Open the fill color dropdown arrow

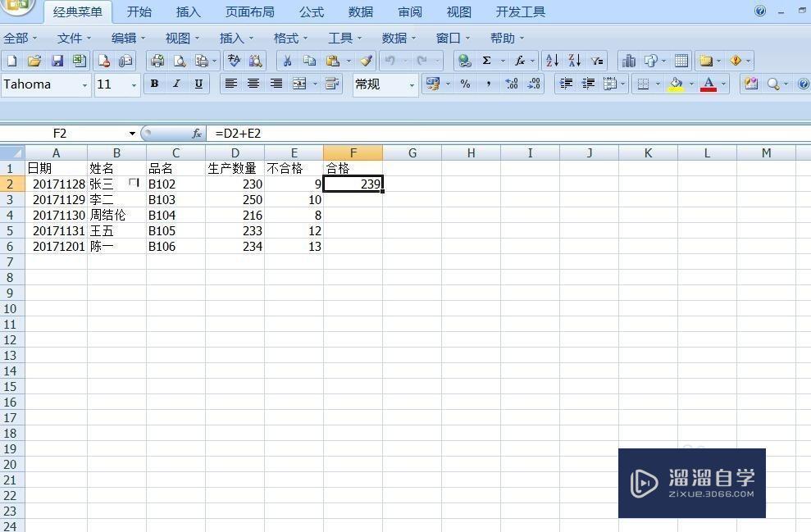click(x=691, y=84)
